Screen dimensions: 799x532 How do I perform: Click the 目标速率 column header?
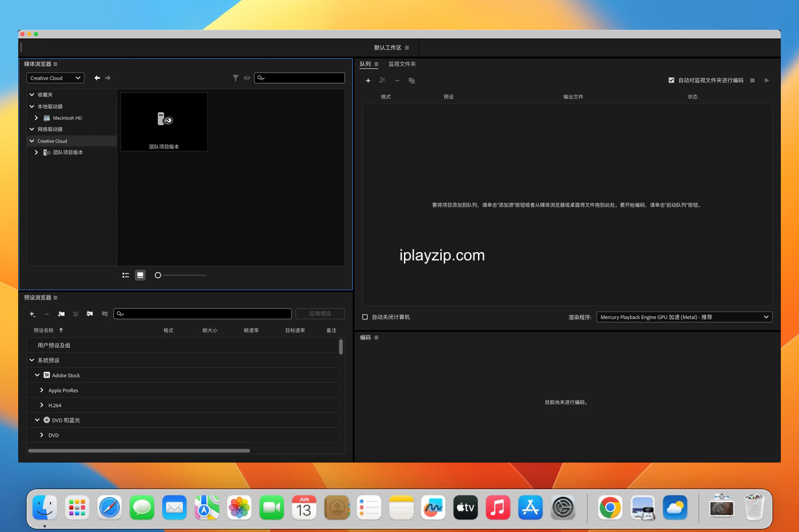(295, 330)
